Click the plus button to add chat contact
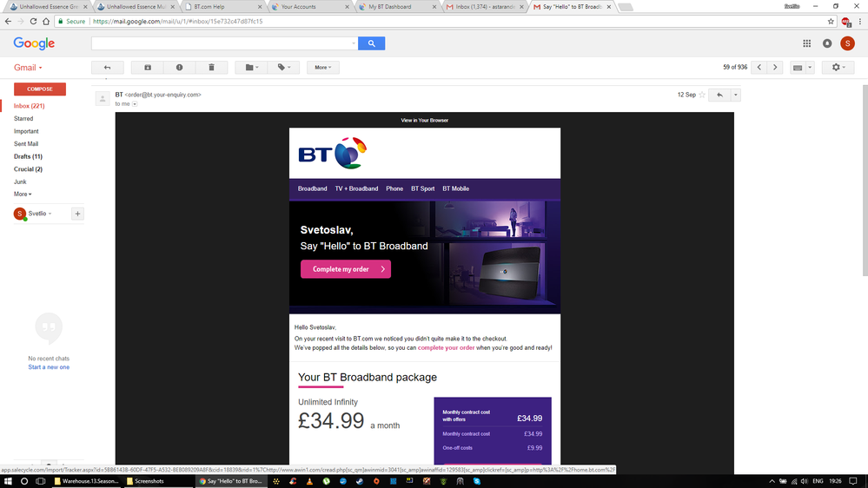868x488 pixels. 77,214
